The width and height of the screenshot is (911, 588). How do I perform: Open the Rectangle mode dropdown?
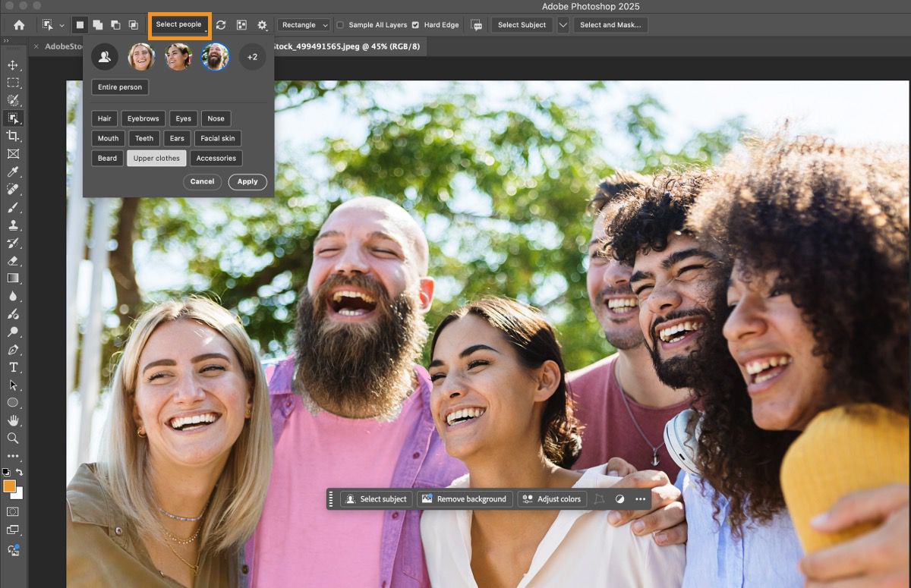click(303, 24)
